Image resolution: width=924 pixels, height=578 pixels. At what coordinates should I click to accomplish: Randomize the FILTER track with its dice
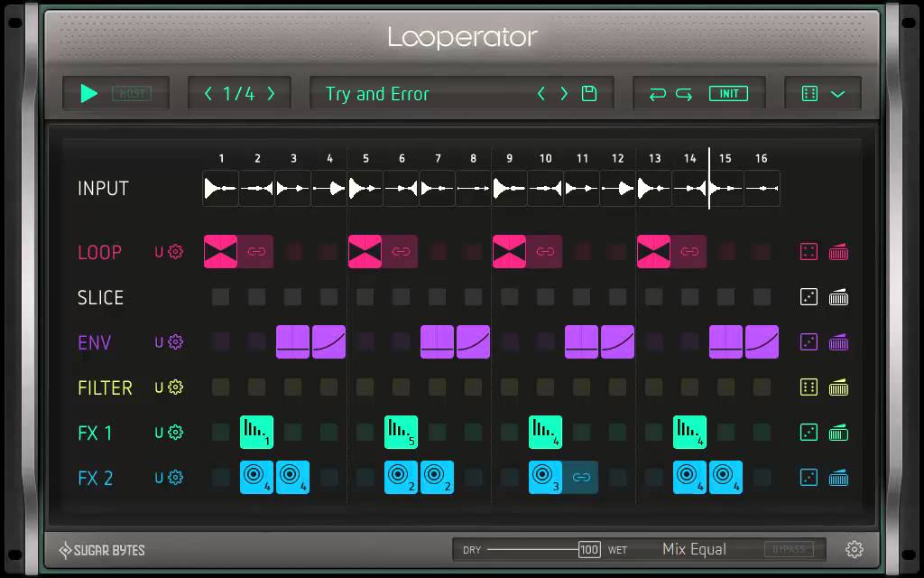809,387
